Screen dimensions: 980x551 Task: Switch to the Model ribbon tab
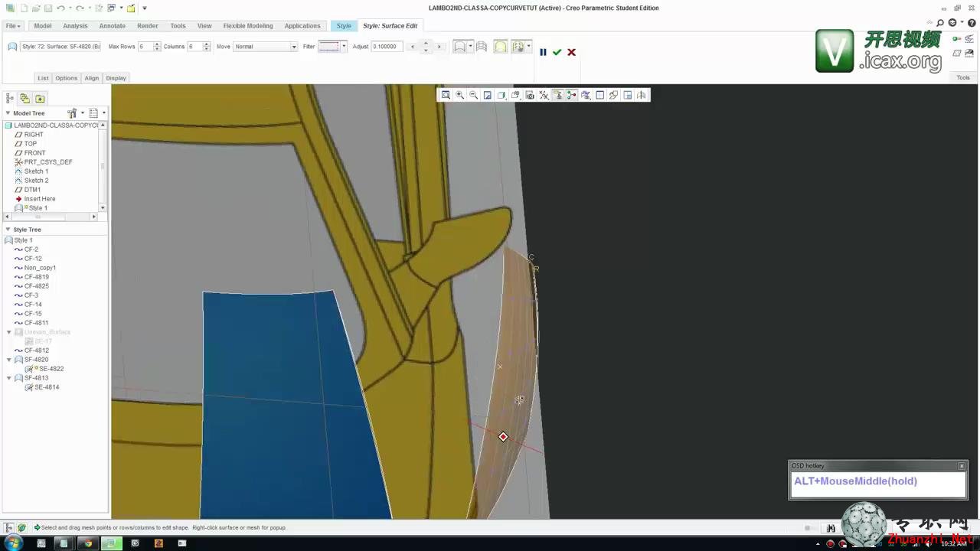(43, 25)
